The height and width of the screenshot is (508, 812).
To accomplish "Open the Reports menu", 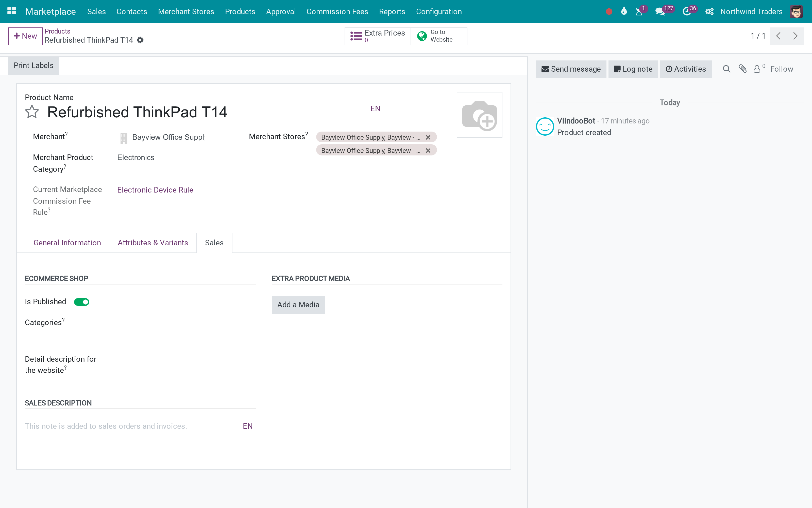I will click(x=392, y=12).
